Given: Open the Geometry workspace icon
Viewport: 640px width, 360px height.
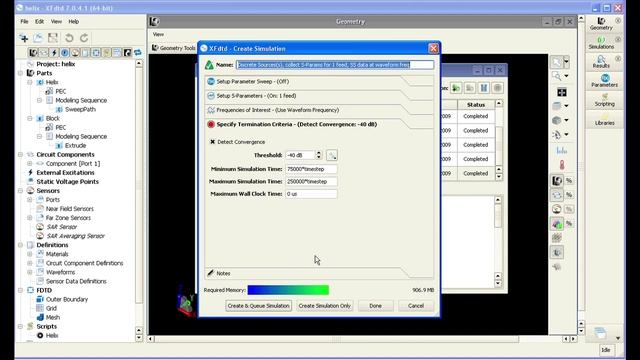Looking at the screenshot, I should (601, 24).
